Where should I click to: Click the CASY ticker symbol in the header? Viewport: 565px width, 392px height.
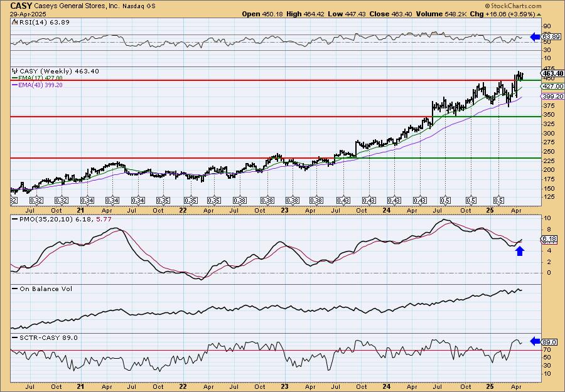click(x=21, y=6)
